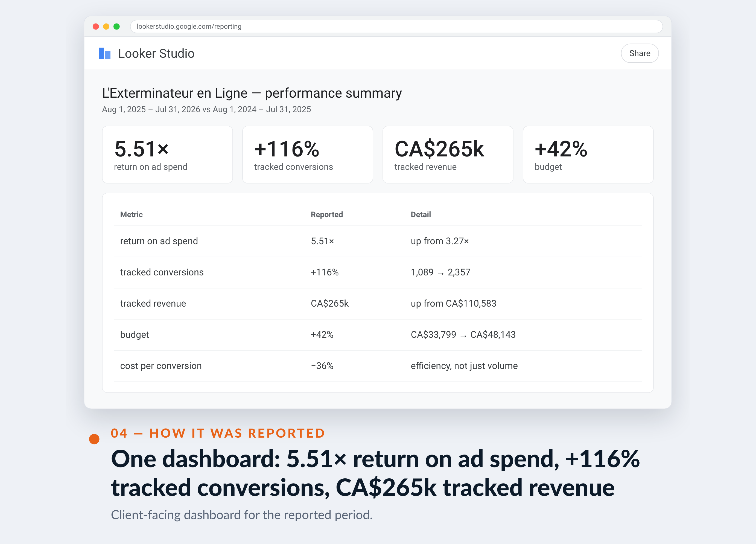The width and height of the screenshot is (756, 544).
Task: Click the Share button
Action: point(639,53)
